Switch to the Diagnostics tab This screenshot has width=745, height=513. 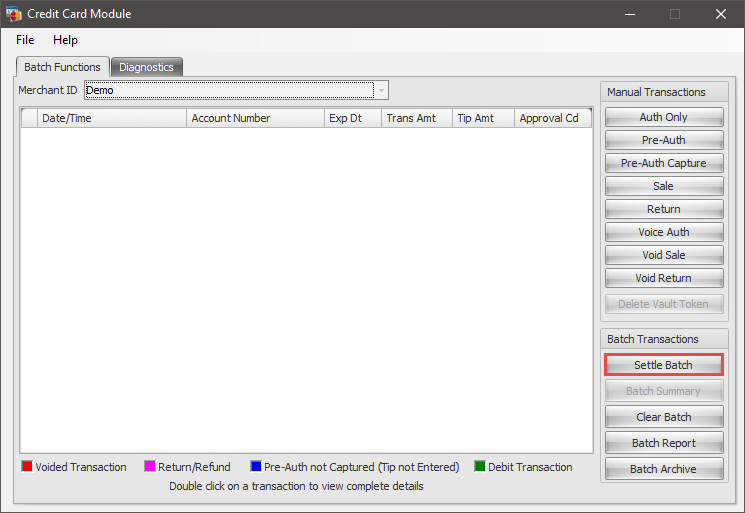(146, 67)
